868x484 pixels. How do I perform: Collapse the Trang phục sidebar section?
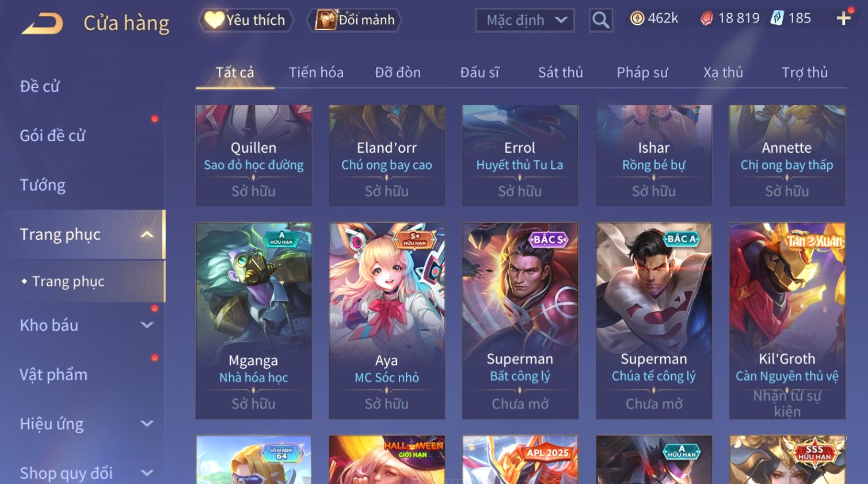click(147, 235)
